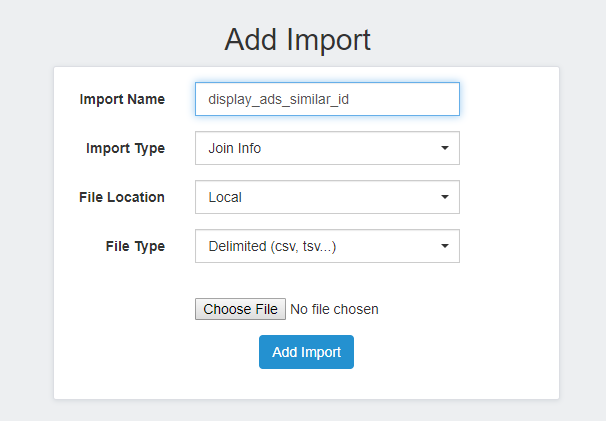
Task: Click the 'Delimited (csv, tsv...)' value text
Action: pyautogui.click(x=272, y=246)
